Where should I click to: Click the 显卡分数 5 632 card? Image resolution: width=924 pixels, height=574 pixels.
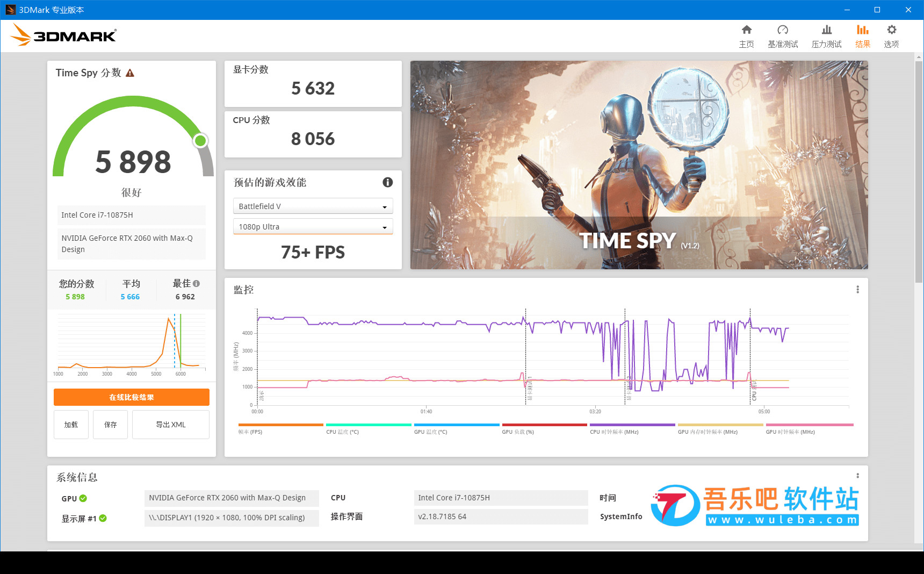[313, 84]
